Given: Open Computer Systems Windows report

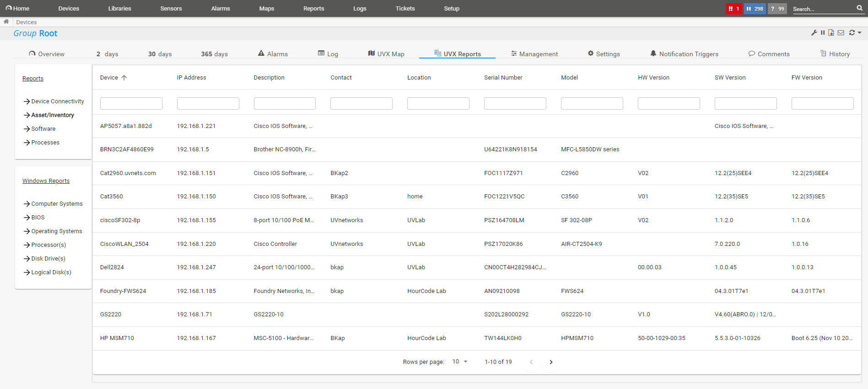Looking at the screenshot, I should 54,204.
